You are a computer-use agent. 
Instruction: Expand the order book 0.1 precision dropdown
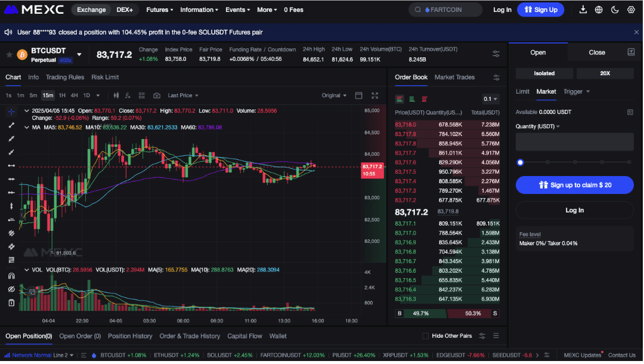click(490, 99)
